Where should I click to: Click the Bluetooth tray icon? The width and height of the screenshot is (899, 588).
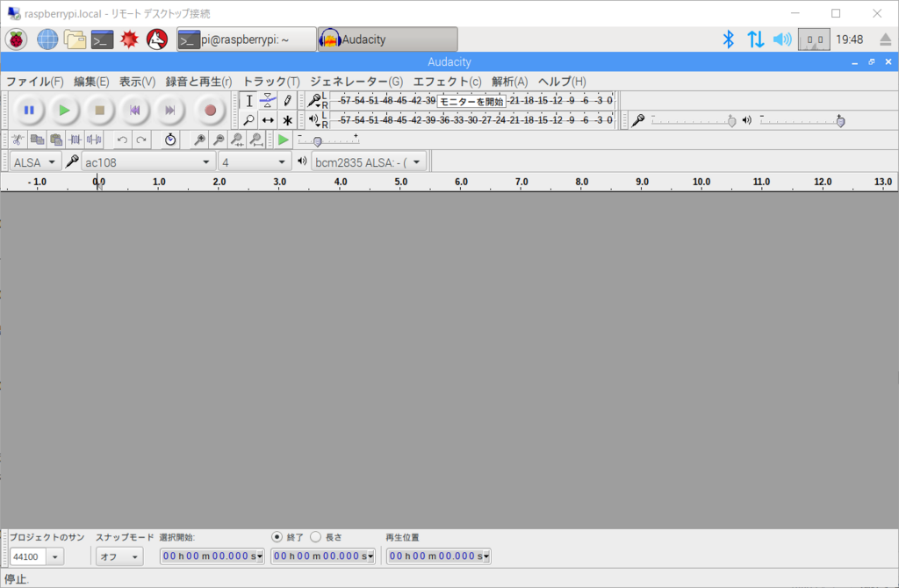728,39
